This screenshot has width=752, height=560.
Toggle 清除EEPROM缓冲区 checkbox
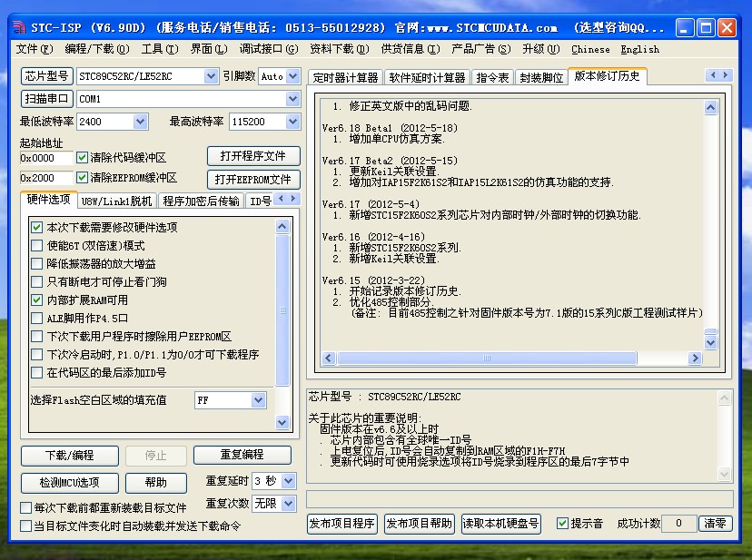tap(82, 177)
